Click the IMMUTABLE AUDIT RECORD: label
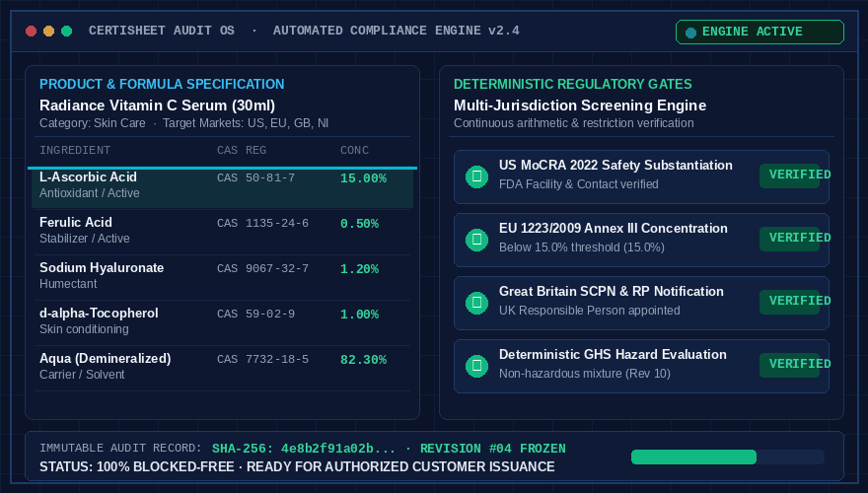 point(120,449)
